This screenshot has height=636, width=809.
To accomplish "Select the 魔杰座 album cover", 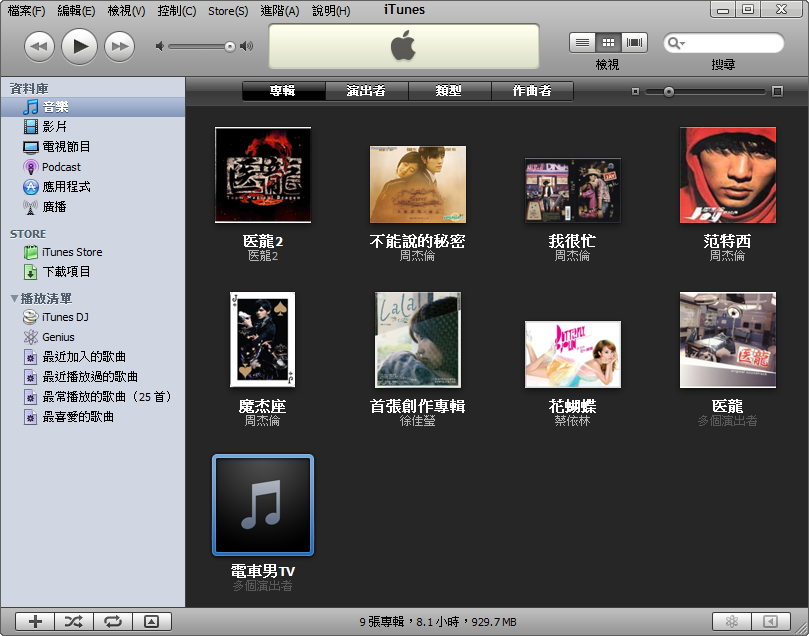I will 263,339.
